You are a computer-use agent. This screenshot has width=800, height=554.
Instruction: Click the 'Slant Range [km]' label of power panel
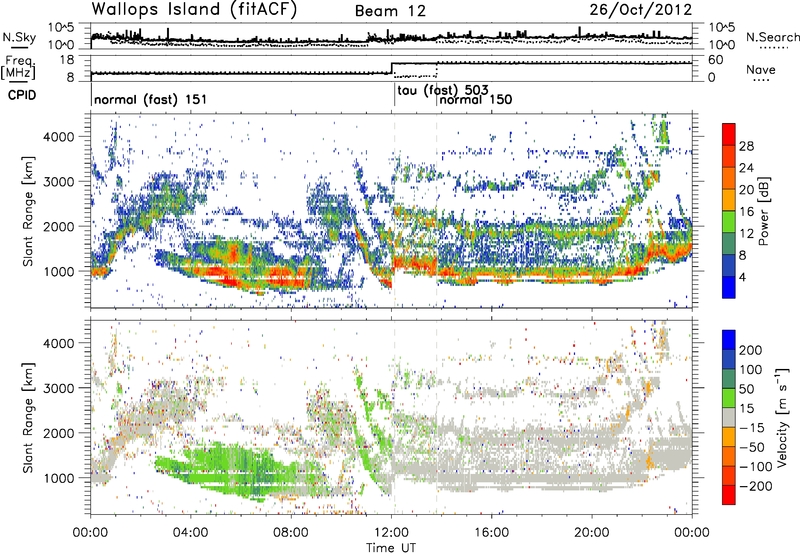pos(28,211)
